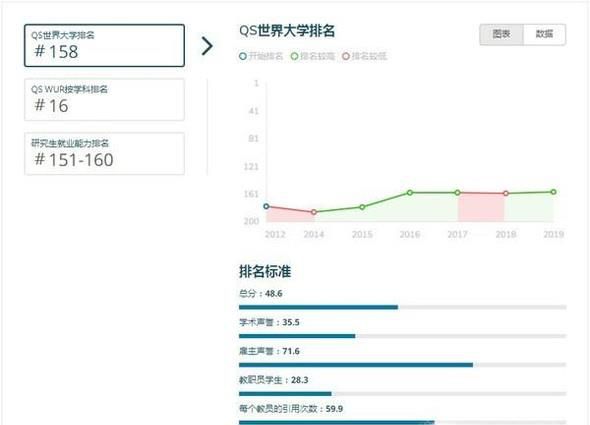Click the 教职员学生 28.3 progress bar
The image size is (590, 425).
pos(403,394)
